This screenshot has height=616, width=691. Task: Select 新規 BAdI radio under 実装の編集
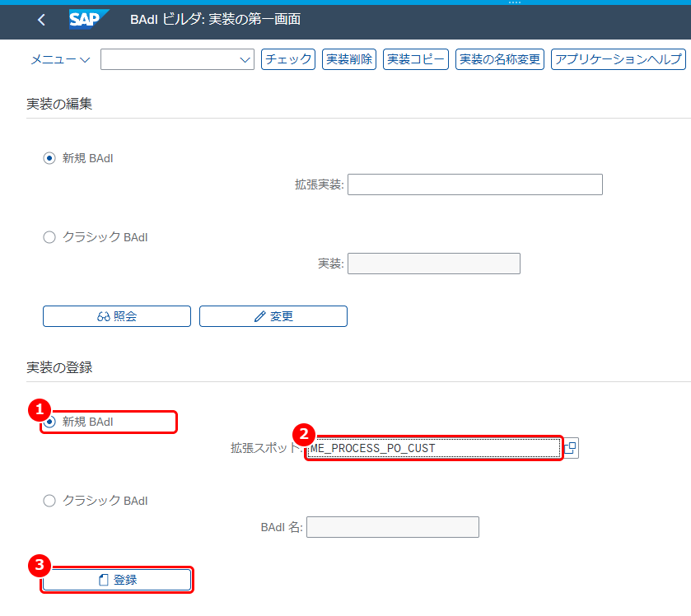(49, 158)
